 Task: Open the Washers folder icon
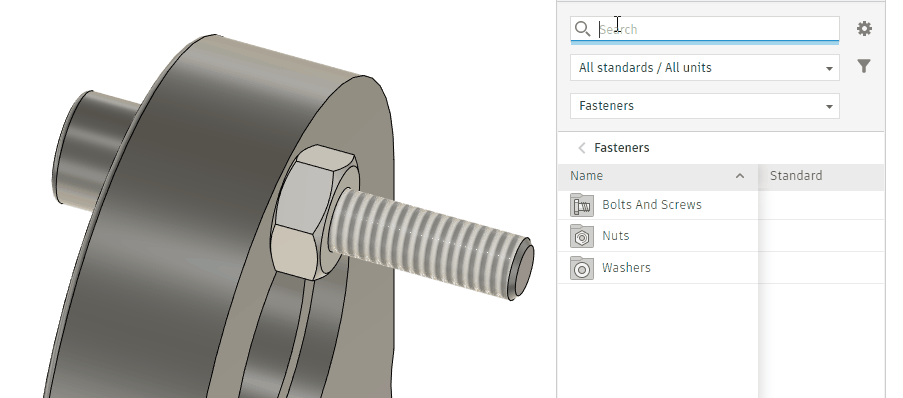coord(582,268)
